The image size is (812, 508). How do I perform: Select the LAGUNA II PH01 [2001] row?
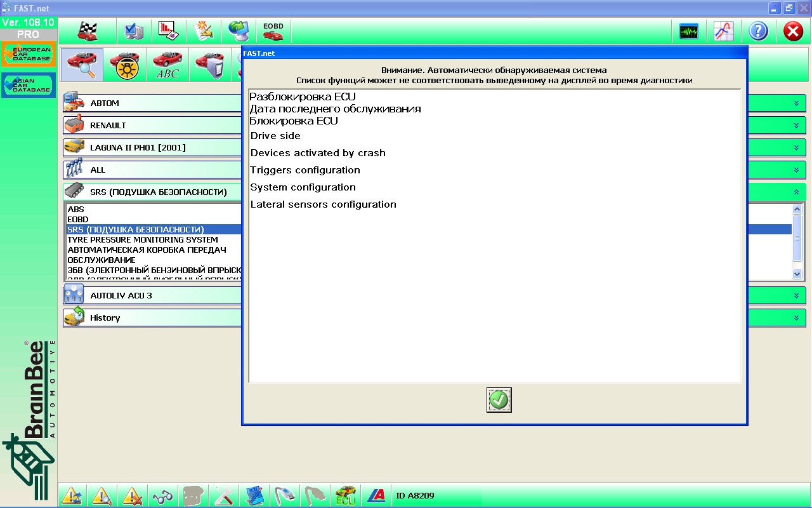pos(152,147)
